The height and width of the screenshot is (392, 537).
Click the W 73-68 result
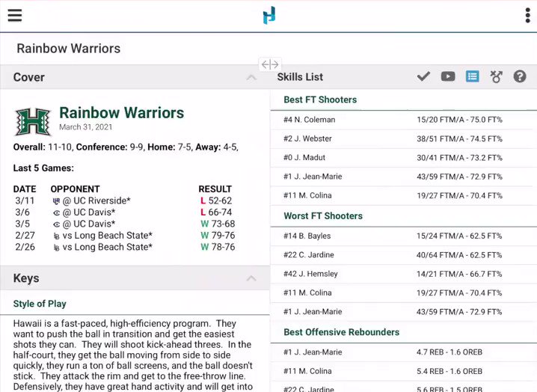point(218,224)
